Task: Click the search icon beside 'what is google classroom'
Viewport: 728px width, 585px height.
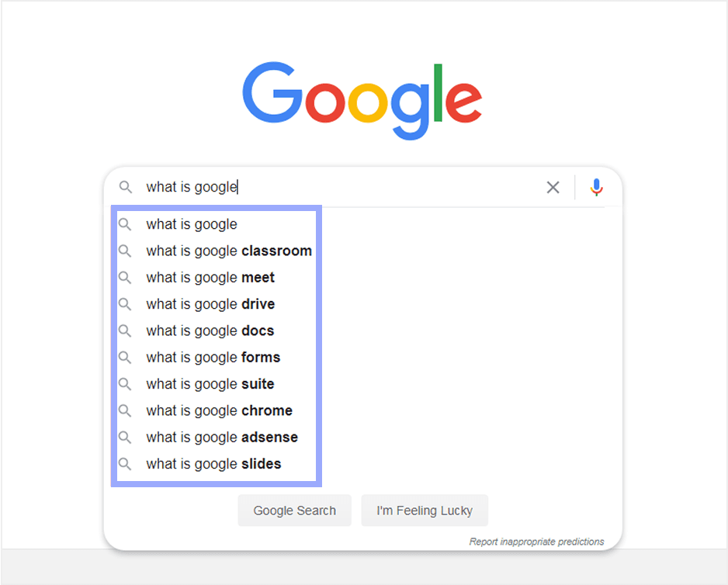Action: (x=125, y=251)
